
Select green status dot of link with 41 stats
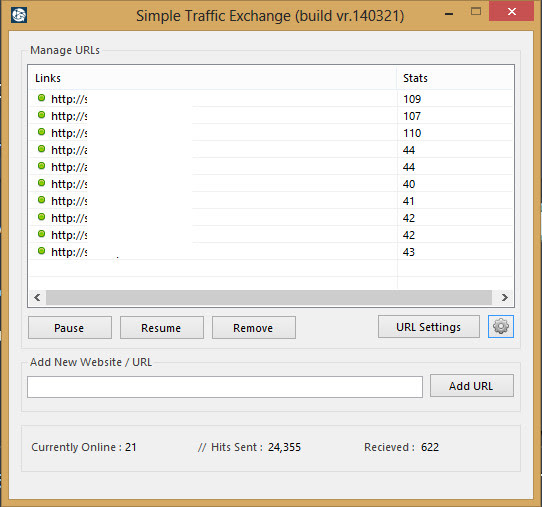tap(41, 200)
